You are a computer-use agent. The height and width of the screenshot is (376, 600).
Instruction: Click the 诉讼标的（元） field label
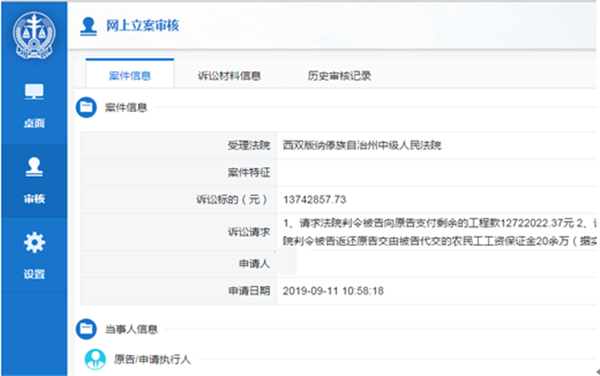click(x=233, y=200)
